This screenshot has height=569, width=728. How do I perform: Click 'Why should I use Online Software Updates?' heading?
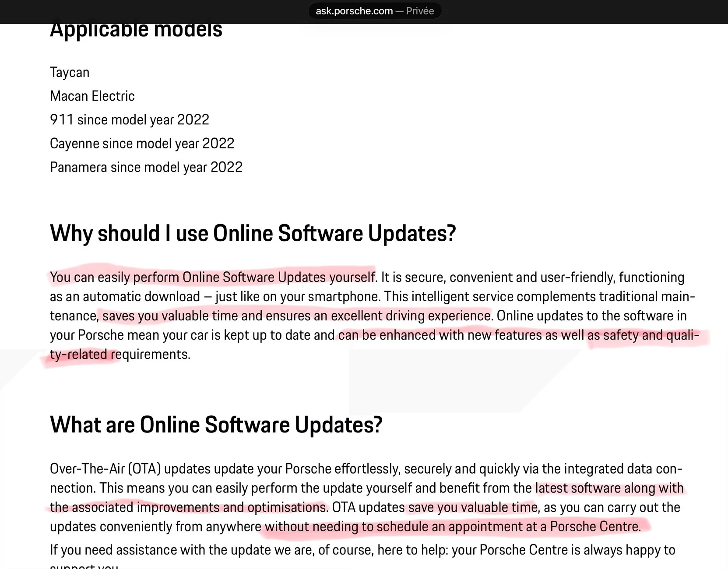[x=253, y=233]
